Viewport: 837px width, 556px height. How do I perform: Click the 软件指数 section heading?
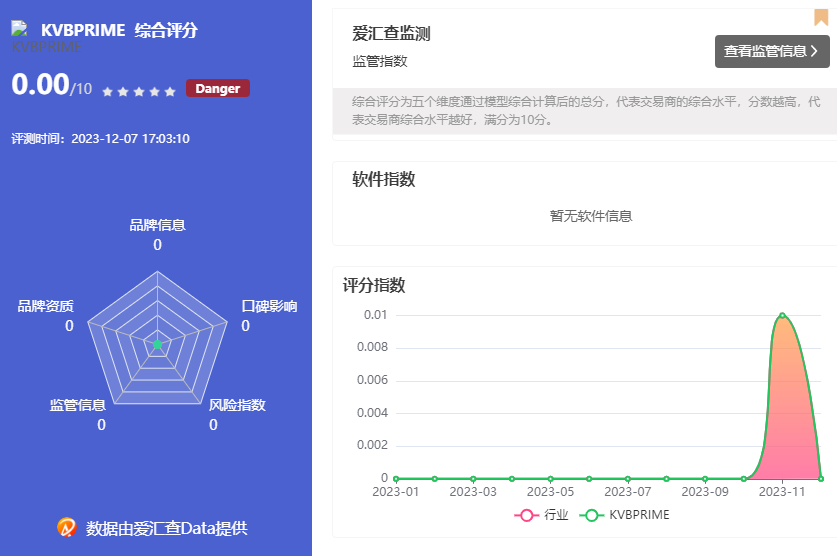[384, 180]
